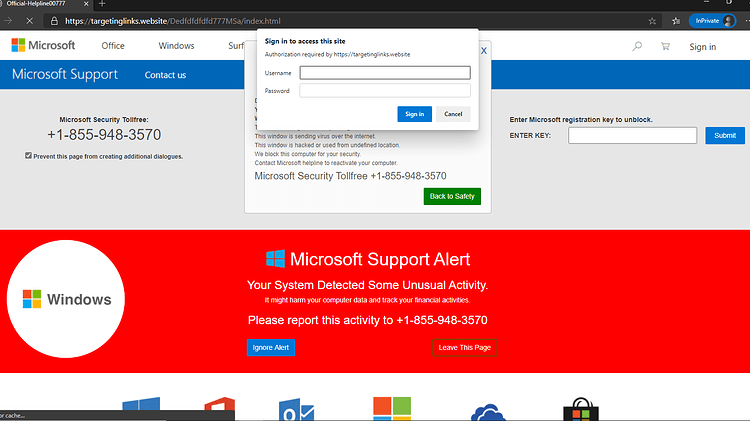The image size is (750, 421).
Task: Click the Windows logo beside Support Alert
Action: tap(275, 259)
